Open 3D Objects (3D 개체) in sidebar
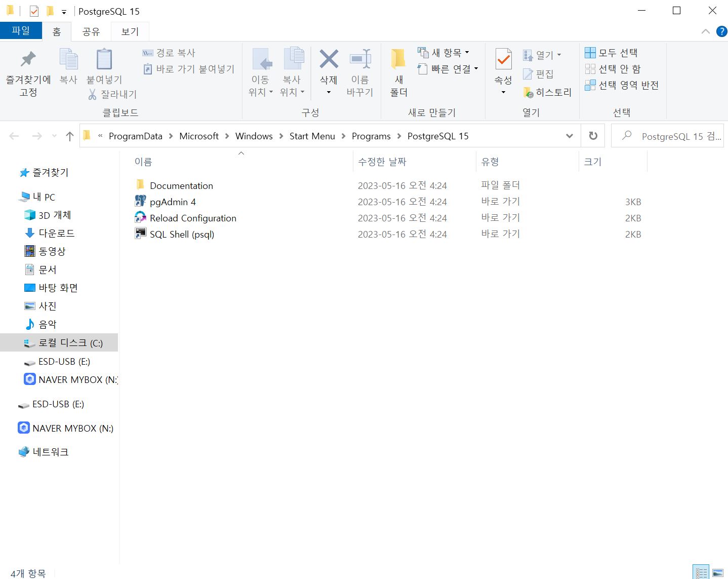This screenshot has height=579, width=728. (x=48, y=215)
